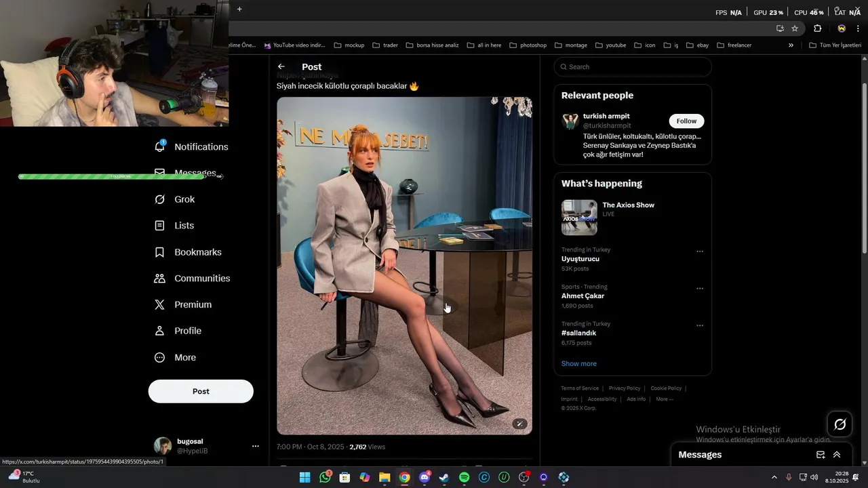868x488 pixels.
Task: Click the new message icon in Messages drawer
Action: pyautogui.click(x=821, y=455)
